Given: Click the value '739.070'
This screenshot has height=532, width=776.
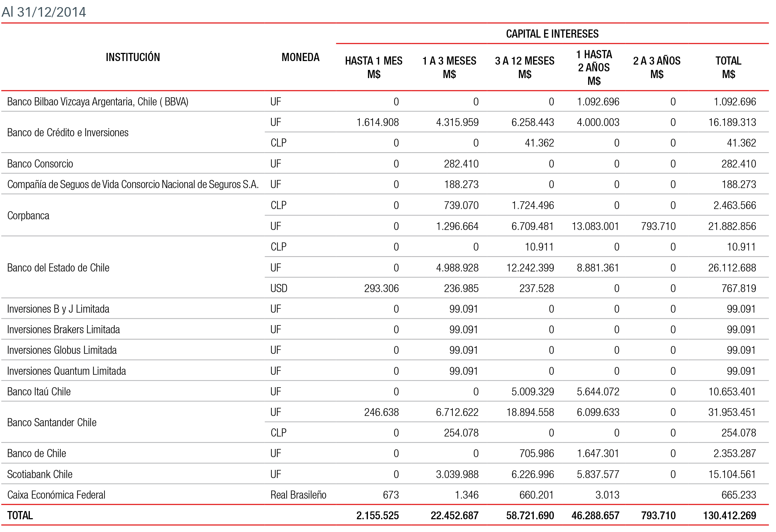Looking at the screenshot, I should coord(461,205).
